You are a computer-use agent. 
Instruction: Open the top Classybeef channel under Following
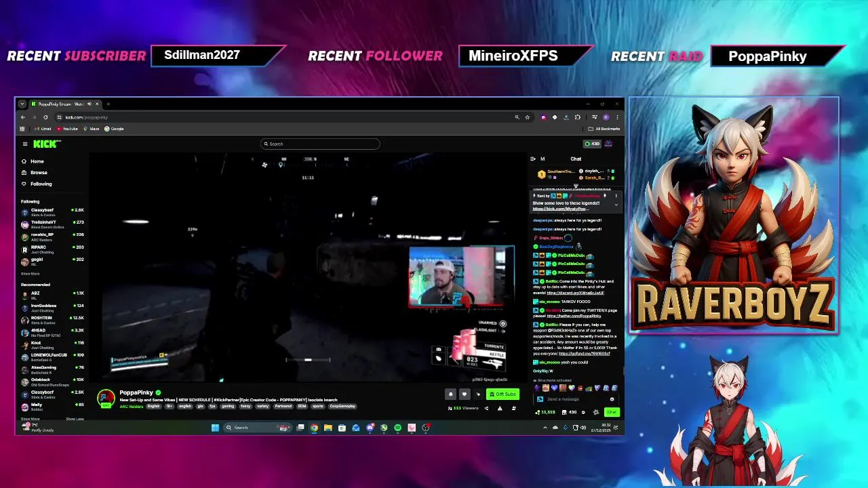click(52, 212)
